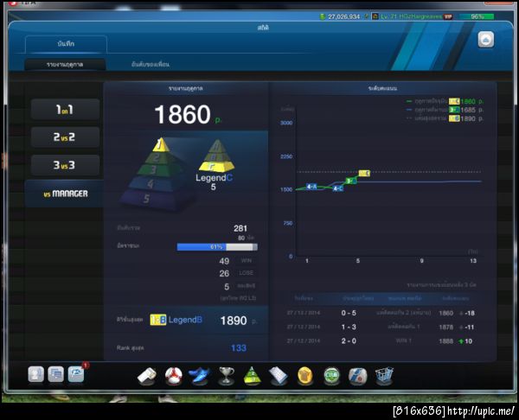Click the LegendB highest rank text
519x420 pixels.
pyautogui.click(x=185, y=320)
